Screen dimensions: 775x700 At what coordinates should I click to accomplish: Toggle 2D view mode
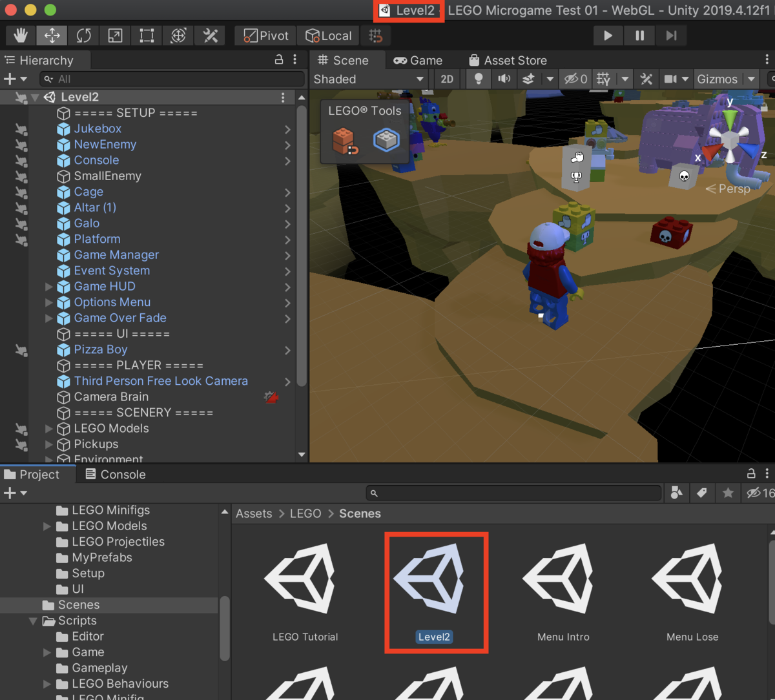pos(447,79)
